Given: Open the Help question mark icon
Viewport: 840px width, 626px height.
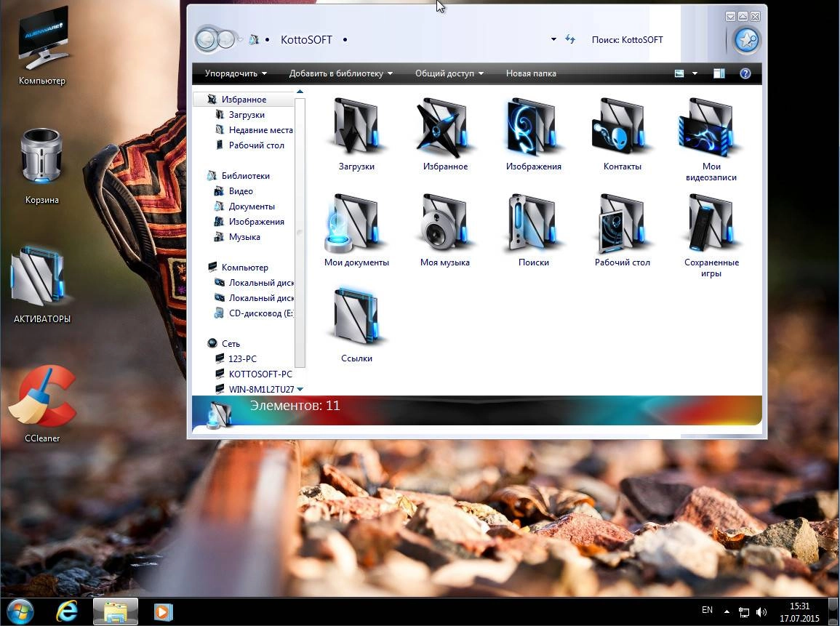Looking at the screenshot, I should [745, 73].
